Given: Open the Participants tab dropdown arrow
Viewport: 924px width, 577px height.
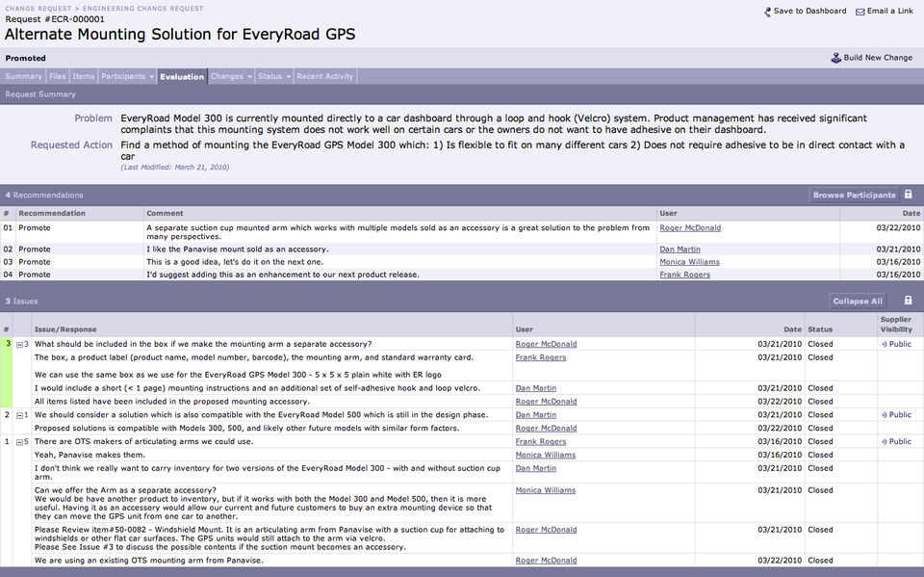Looking at the screenshot, I should pos(151,77).
